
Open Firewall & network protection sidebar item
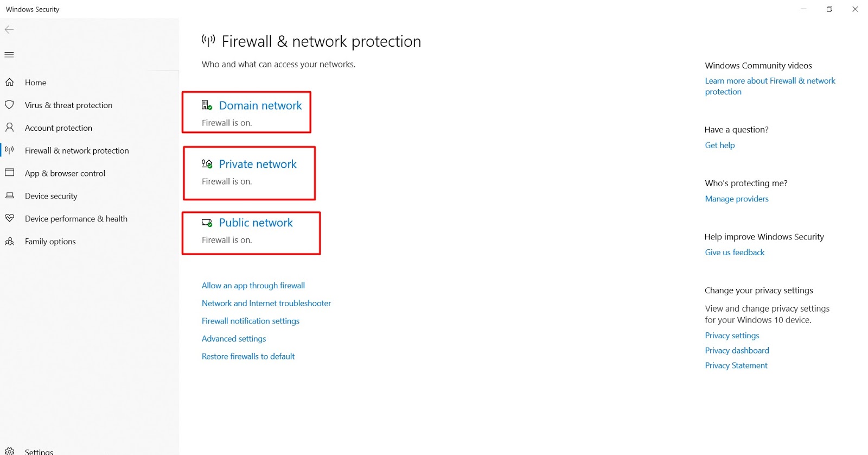[x=76, y=151]
